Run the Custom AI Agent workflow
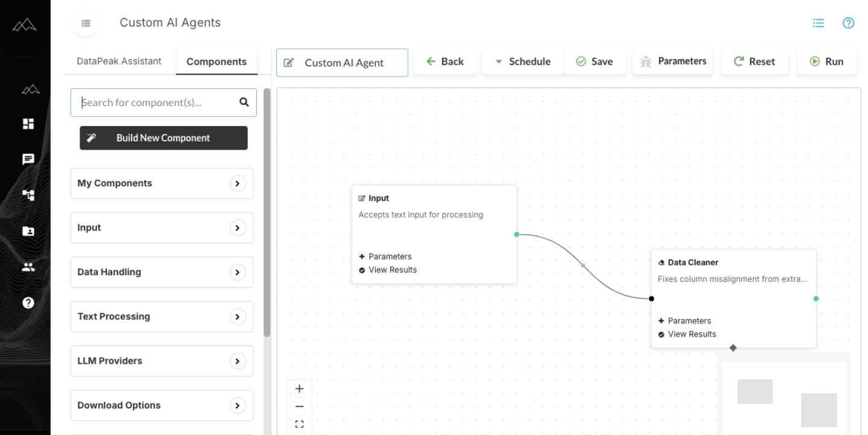The width and height of the screenshot is (868, 435). coord(828,61)
